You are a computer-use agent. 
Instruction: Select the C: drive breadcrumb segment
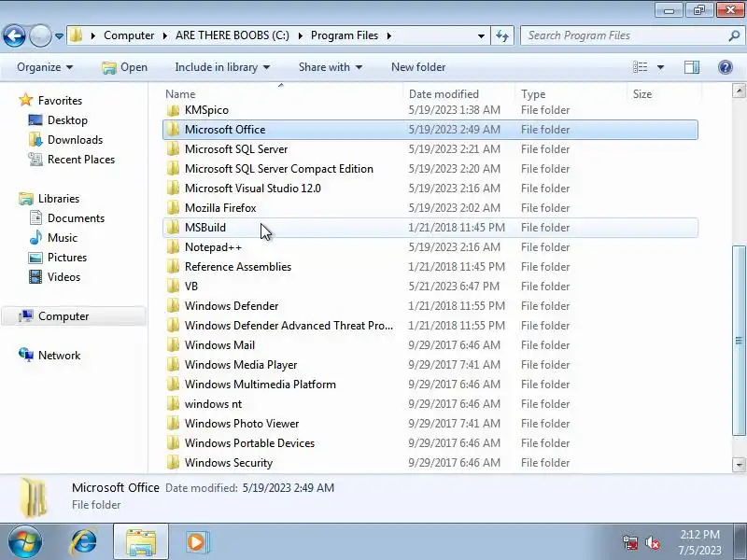click(232, 35)
